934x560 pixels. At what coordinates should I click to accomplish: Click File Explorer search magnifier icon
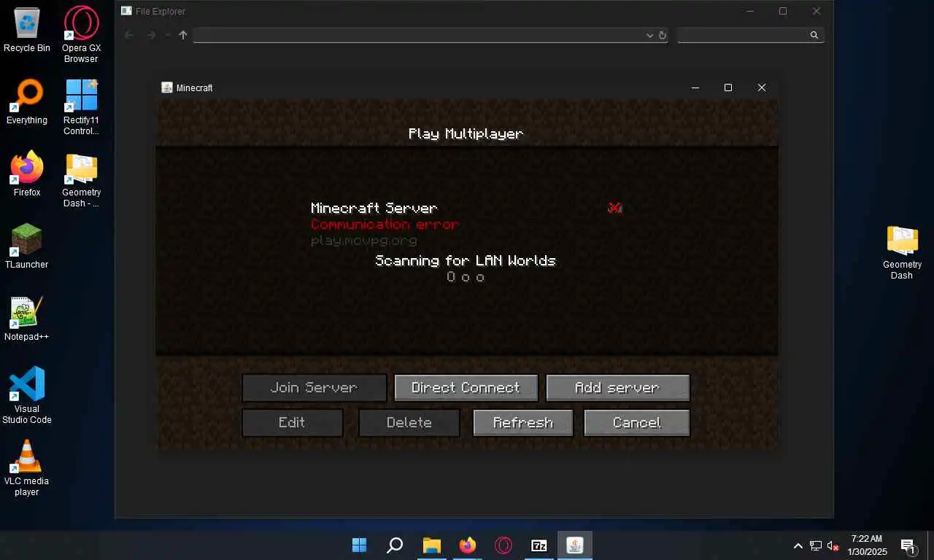[814, 35]
